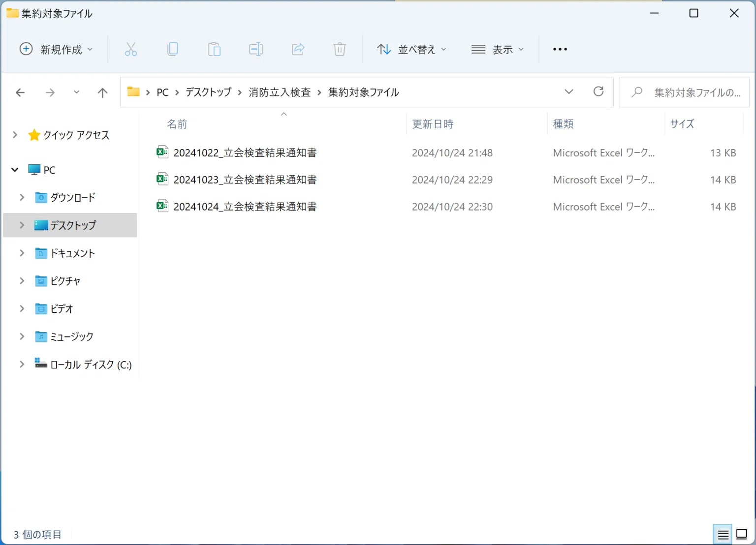
Task: Select file 20241024_立会検査結果通知書
Action: click(x=245, y=207)
